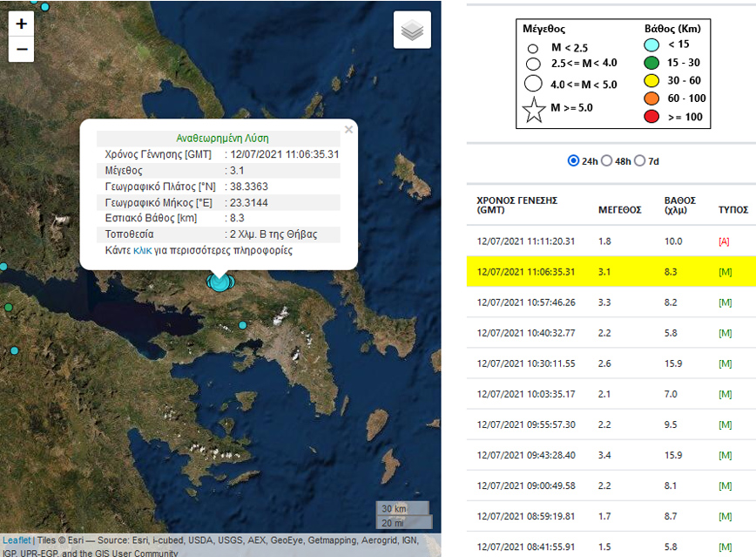Select the magnitude 3.4 event at 09:43:28.40
The image size is (756, 557).
coord(611,454)
